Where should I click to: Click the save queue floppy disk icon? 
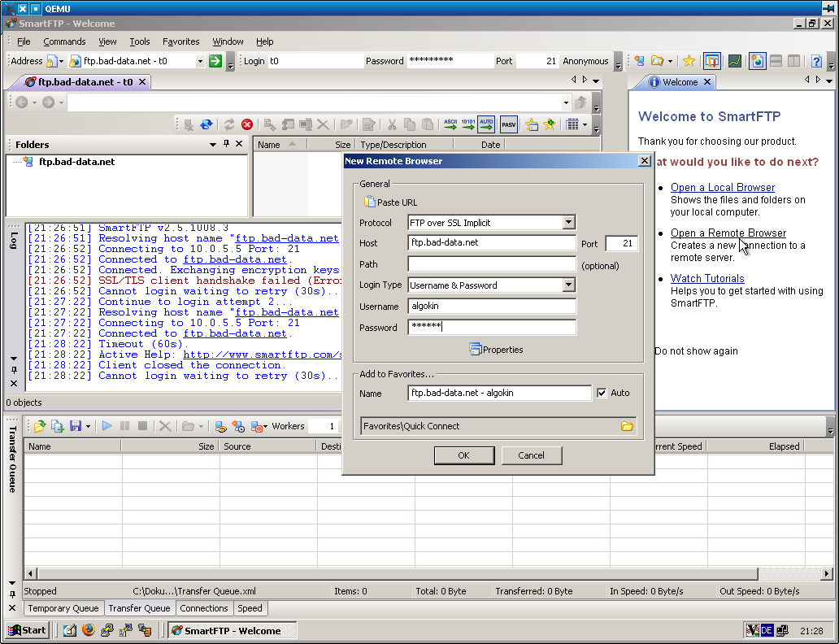coord(76,426)
